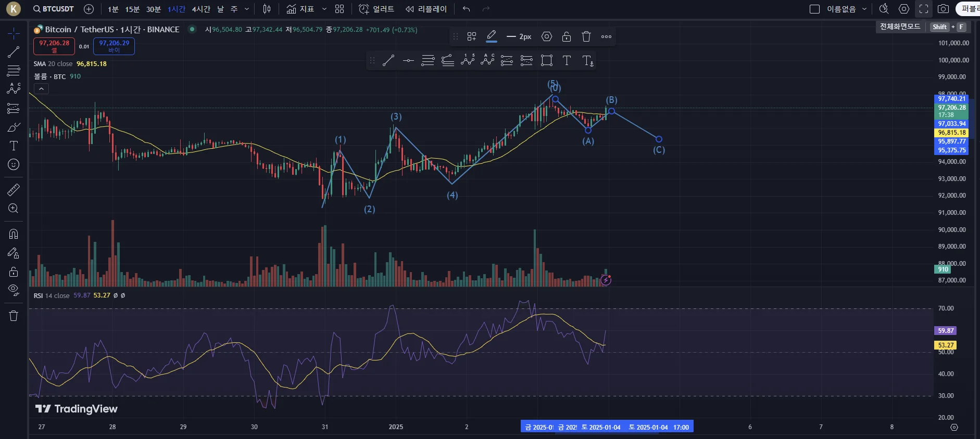This screenshot has height=439, width=980.
Task: Open drawing templates in floating toolbar
Action: (x=472, y=36)
